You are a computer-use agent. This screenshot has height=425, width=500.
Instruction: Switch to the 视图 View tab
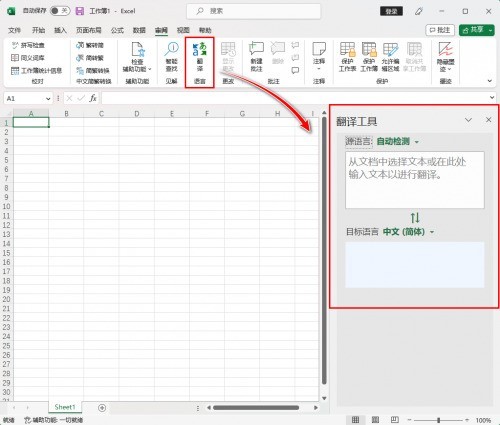183,30
